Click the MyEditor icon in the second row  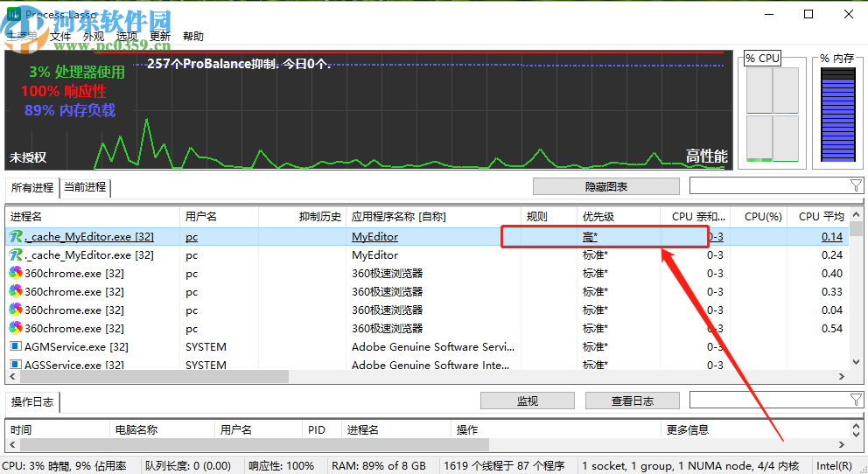coord(16,255)
